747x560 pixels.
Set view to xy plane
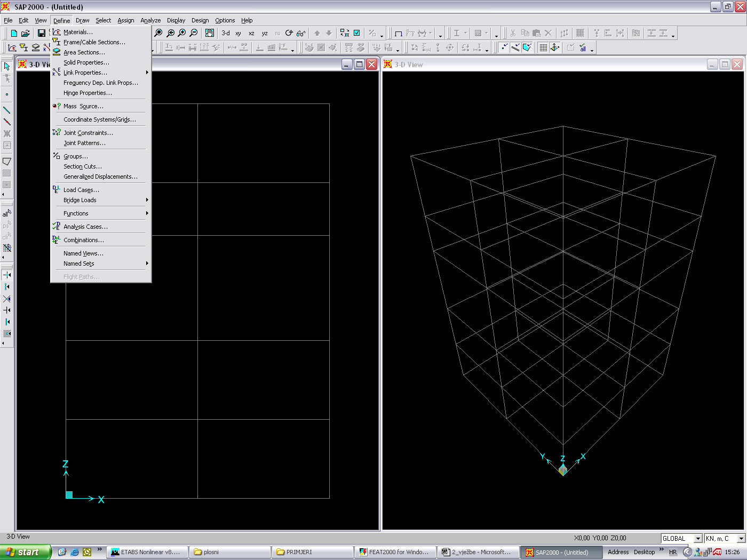(x=239, y=33)
